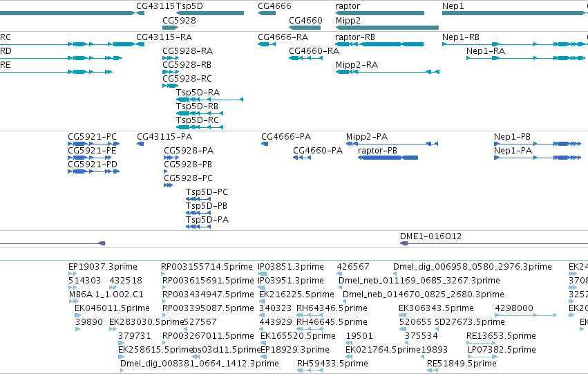
Task: Select EK021764.5prime EST label
Action: point(383,350)
